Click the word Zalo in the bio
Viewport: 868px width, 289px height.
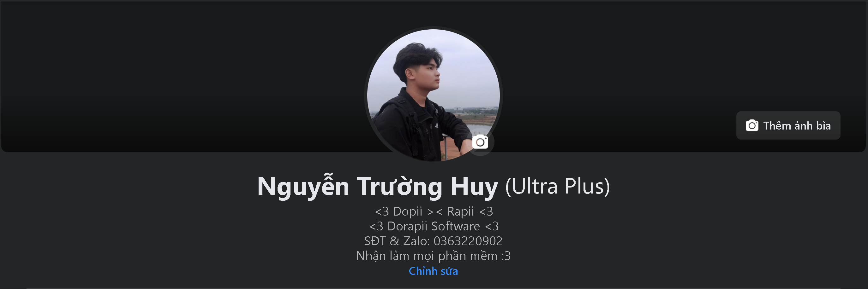[x=416, y=241]
